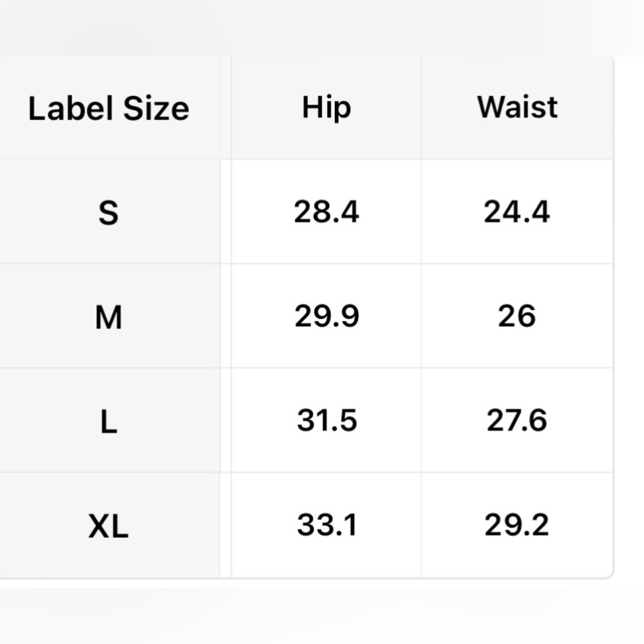
Task: Click the 27.6 waist value cell
Action: click(x=517, y=420)
